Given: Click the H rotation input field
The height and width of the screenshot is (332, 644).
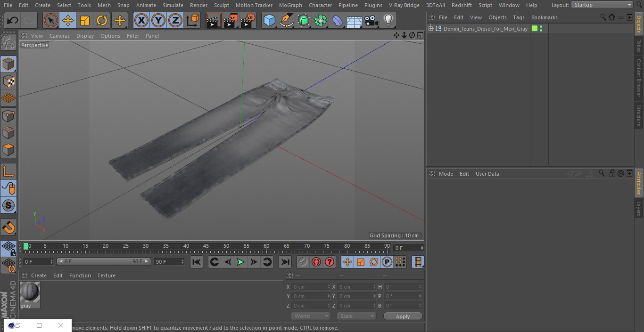Looking at the screenshot, I should pyautogui.click(x=404, y=287).
